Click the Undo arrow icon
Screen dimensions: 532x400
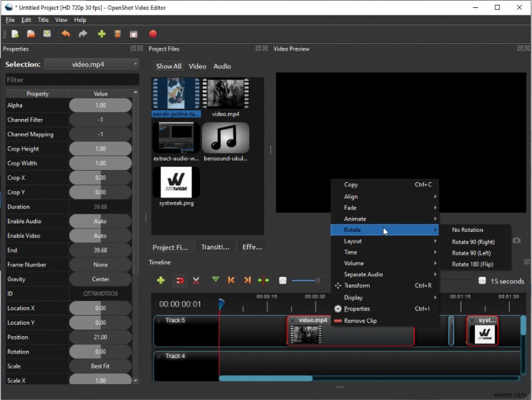[x=66, y=34]
